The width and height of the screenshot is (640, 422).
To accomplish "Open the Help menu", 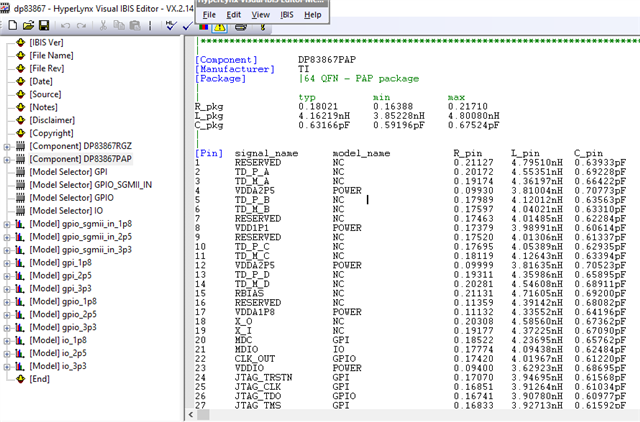I will click(313, 15).
